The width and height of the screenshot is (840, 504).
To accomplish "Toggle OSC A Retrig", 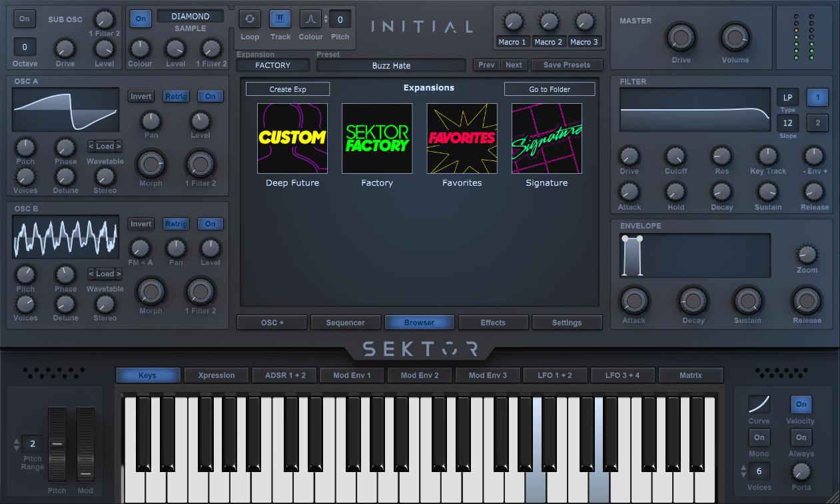I will (177, 97).
